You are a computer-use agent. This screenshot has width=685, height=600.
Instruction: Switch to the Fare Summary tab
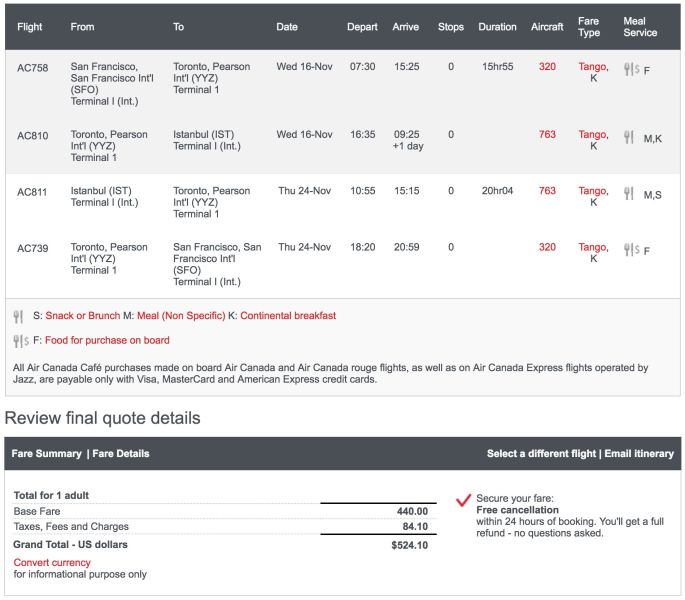[46, 454]
